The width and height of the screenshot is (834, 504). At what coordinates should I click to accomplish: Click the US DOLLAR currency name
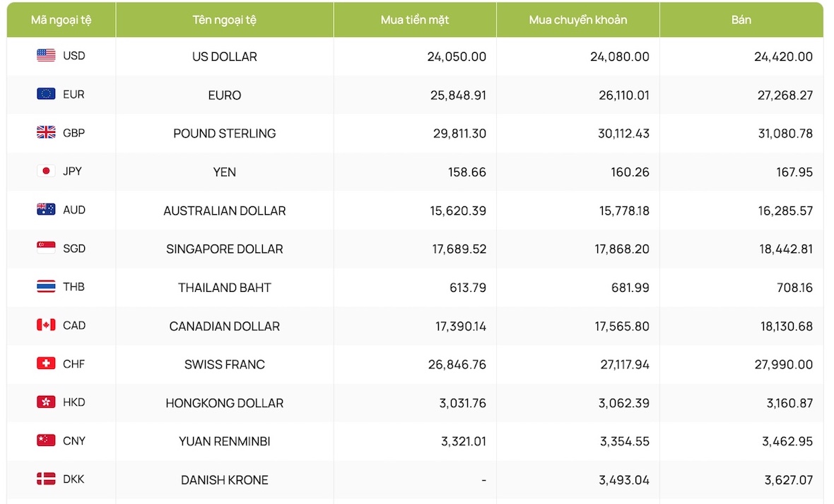tap(225, 57)
